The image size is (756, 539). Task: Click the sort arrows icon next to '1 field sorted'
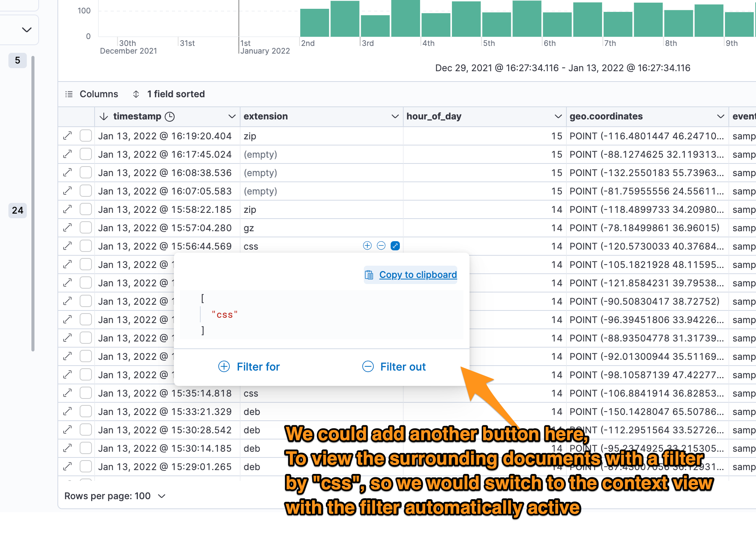click(136, 94)
